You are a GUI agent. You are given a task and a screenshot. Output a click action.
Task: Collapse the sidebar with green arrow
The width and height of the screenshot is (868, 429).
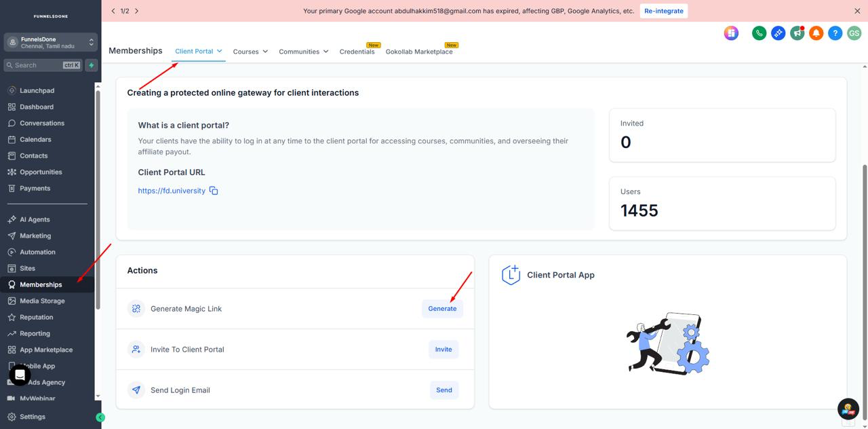(100, 417)
